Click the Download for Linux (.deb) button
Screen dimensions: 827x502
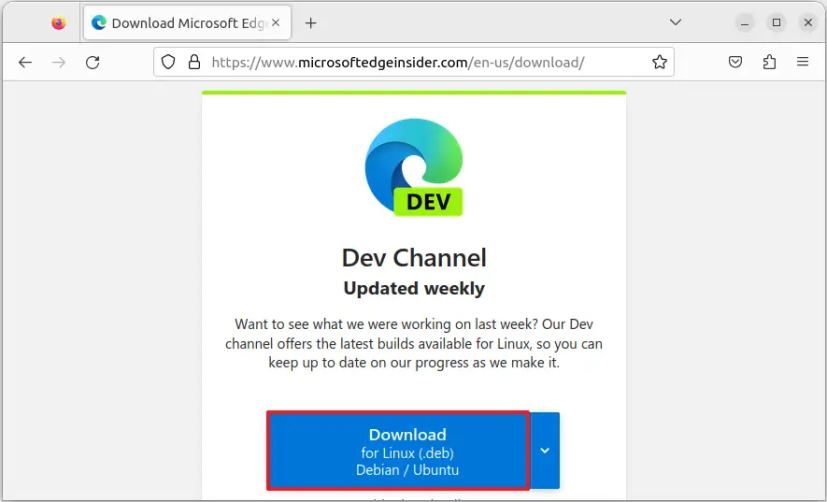point(398,451)
